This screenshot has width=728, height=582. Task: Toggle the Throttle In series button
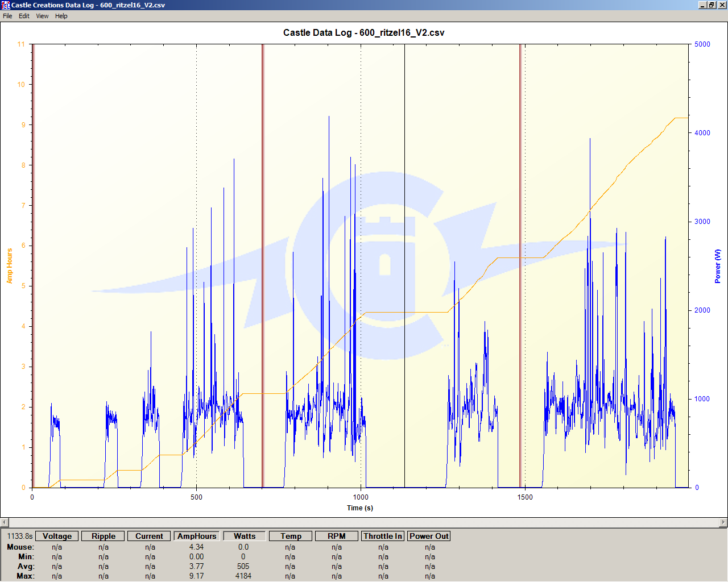click(383, 536)
